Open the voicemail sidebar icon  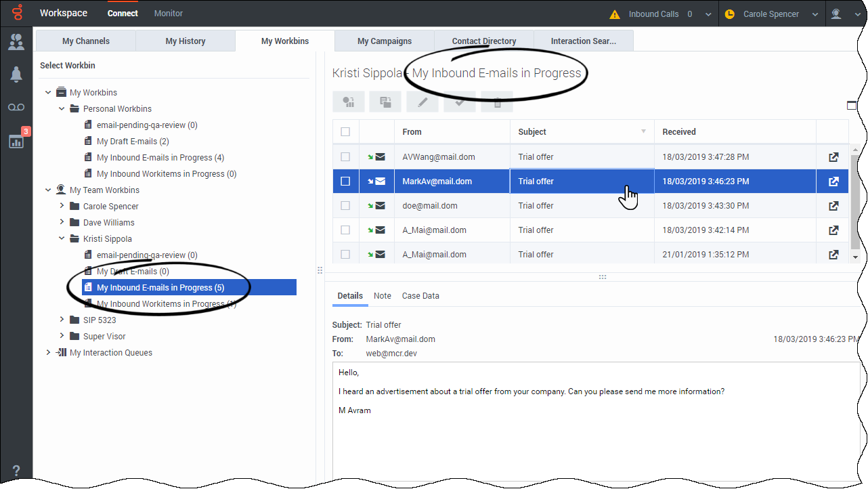(16, 108)
